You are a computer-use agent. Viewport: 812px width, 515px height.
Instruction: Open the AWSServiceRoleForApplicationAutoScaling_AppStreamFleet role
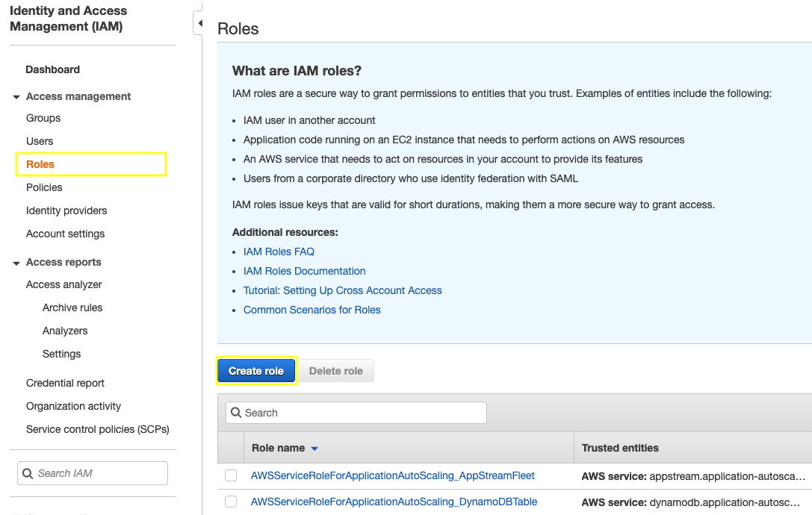pyautogui.click(x=393, y=475)
